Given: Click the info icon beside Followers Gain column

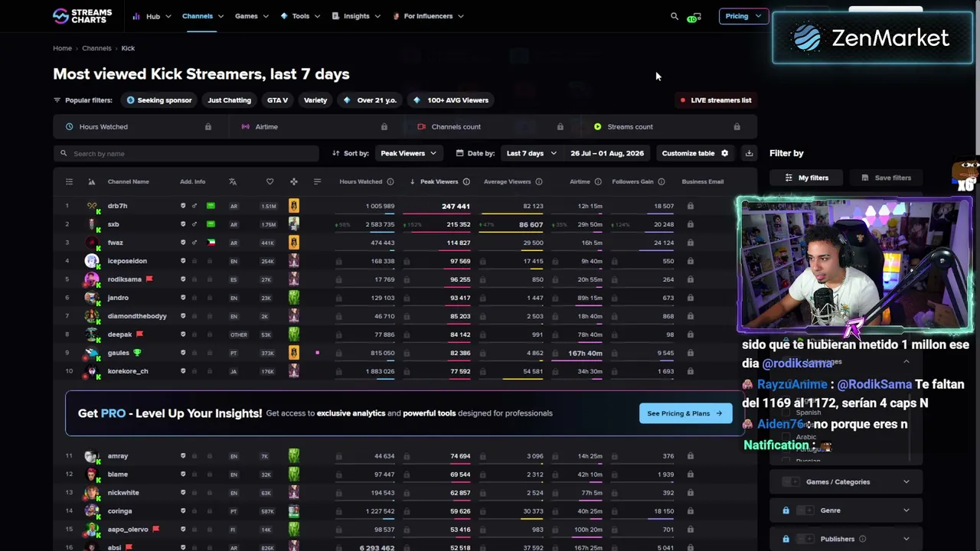Looking at the screenshot, I should [661, 182].
